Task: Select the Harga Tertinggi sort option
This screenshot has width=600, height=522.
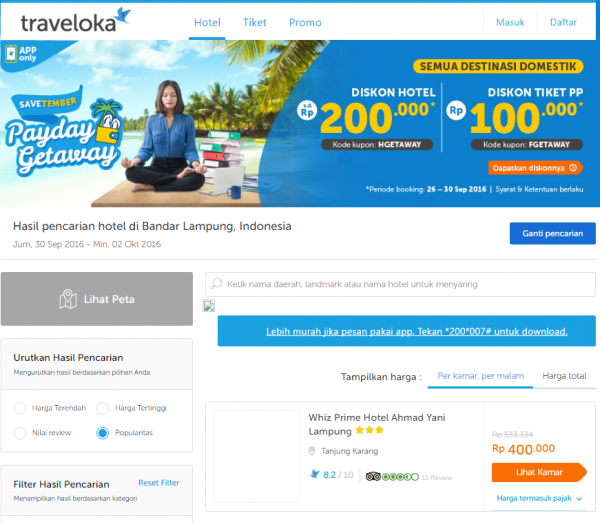Action: coord(103,408)
